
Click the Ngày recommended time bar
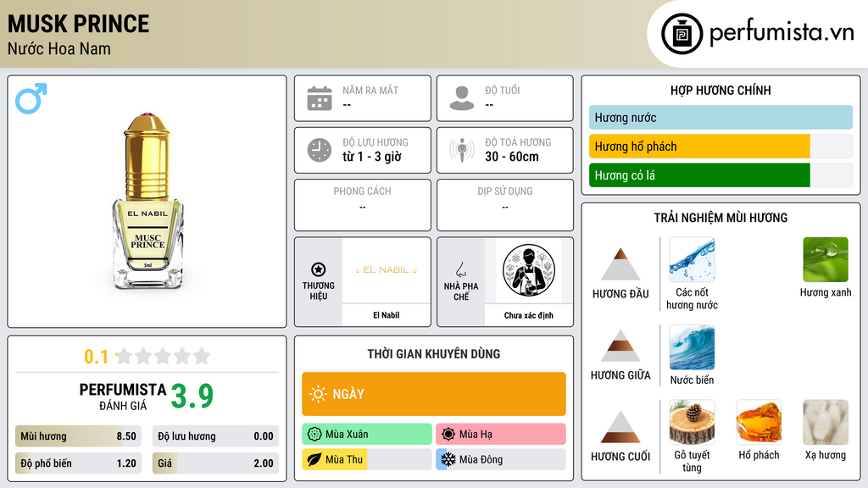(434, 394)
